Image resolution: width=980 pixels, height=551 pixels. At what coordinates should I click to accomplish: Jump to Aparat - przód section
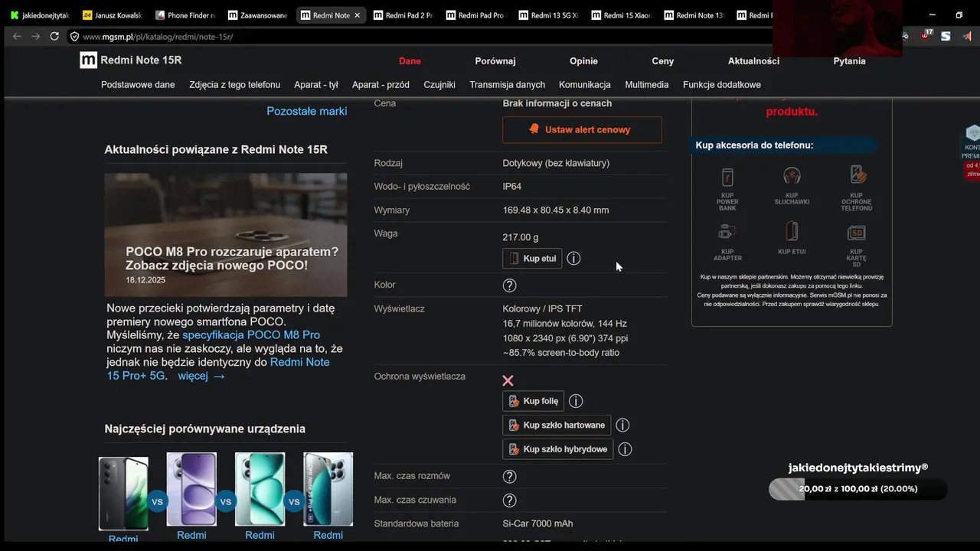pos(381,85)
